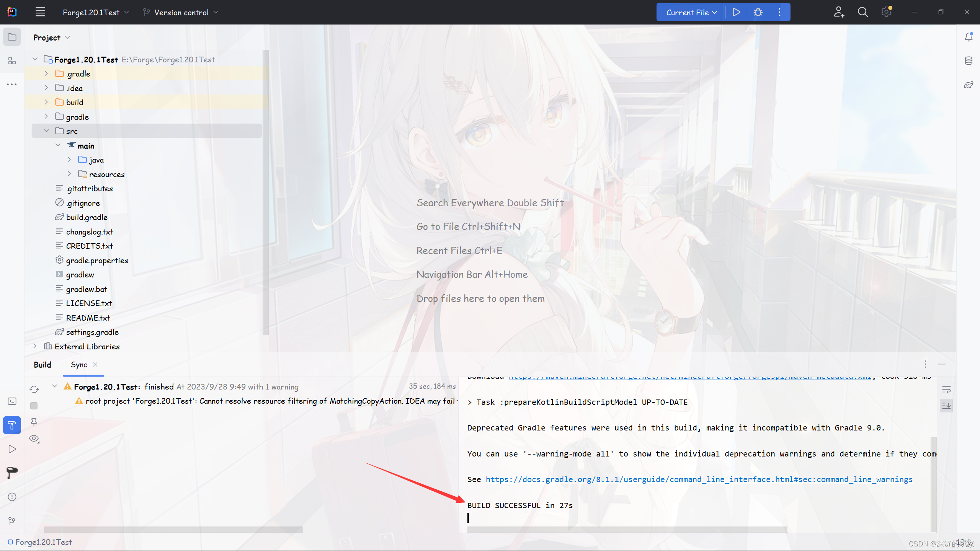Toggle the build output eye view icon
This screenshot has width=980, height=551.
34,439
